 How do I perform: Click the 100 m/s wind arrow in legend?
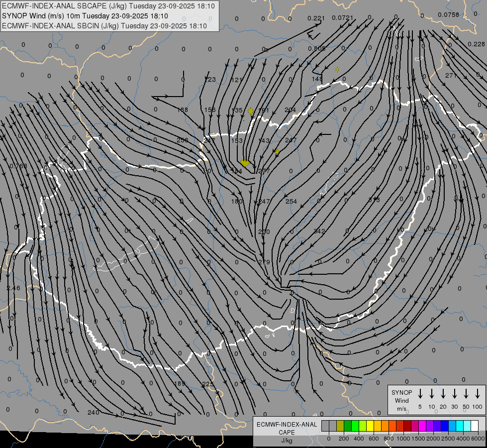pyautogui.click(x=478, y=394)
